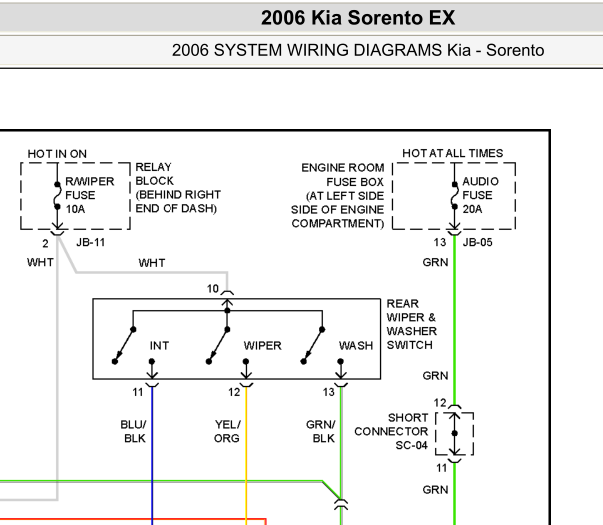Click the R/WIPER FUSE 10A symbol
Viewport: 603px width, 525px height.
pyautogui.click(x=57, y=196)
